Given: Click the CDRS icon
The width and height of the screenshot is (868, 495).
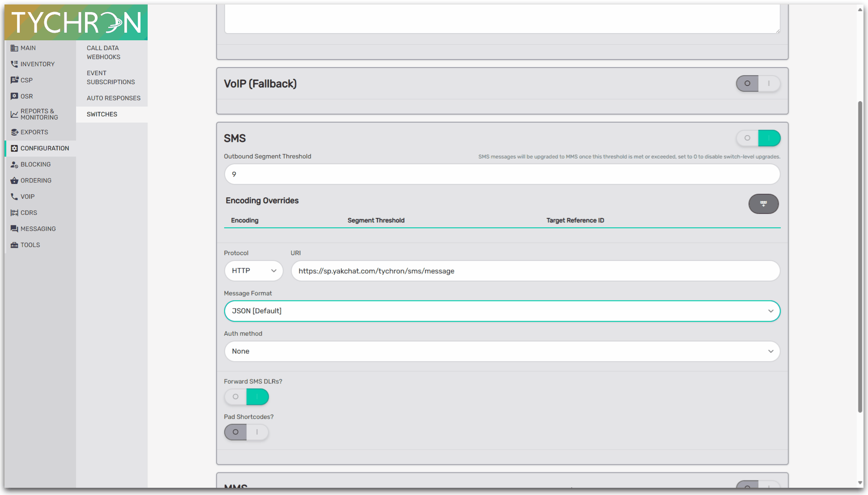Looking at the screenshot, I should 14,213.
